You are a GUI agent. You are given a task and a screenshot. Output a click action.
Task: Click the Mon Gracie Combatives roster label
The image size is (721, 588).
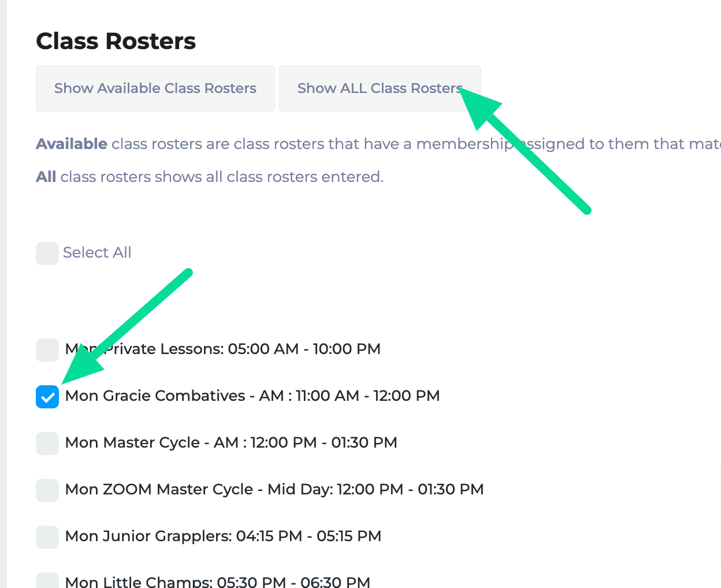(252, 396)
